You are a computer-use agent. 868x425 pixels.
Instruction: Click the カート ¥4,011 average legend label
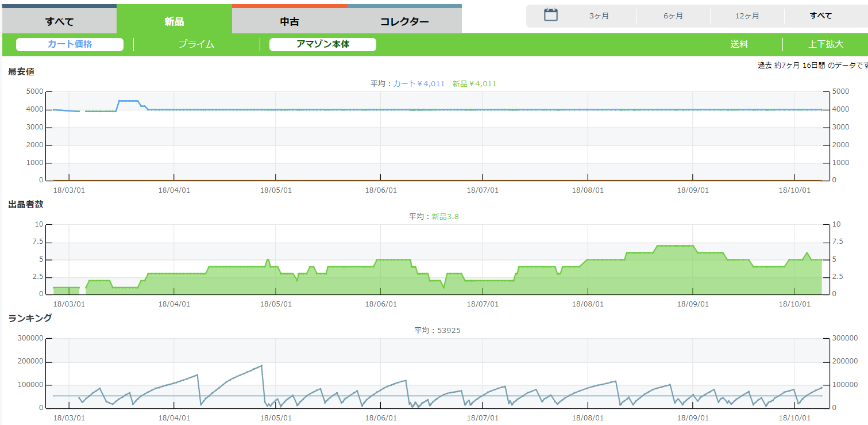pos(419,84)
